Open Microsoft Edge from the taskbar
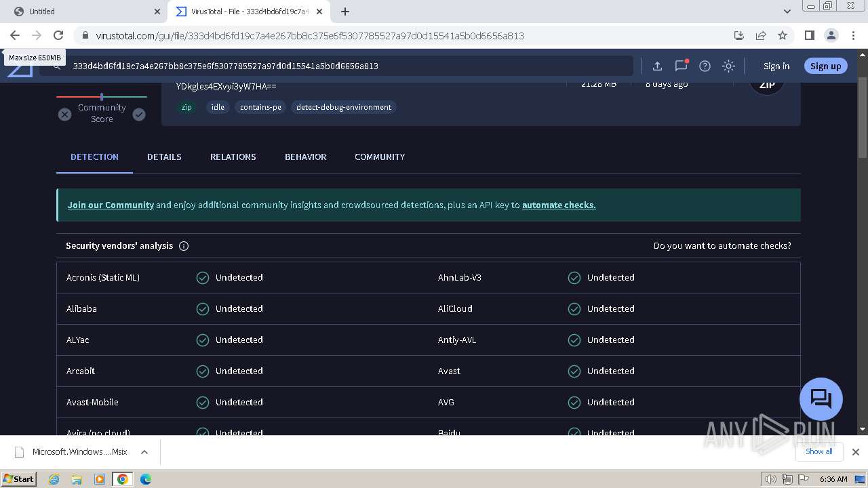Viewport: 868px width, 488px height. (x=146, y=479)
